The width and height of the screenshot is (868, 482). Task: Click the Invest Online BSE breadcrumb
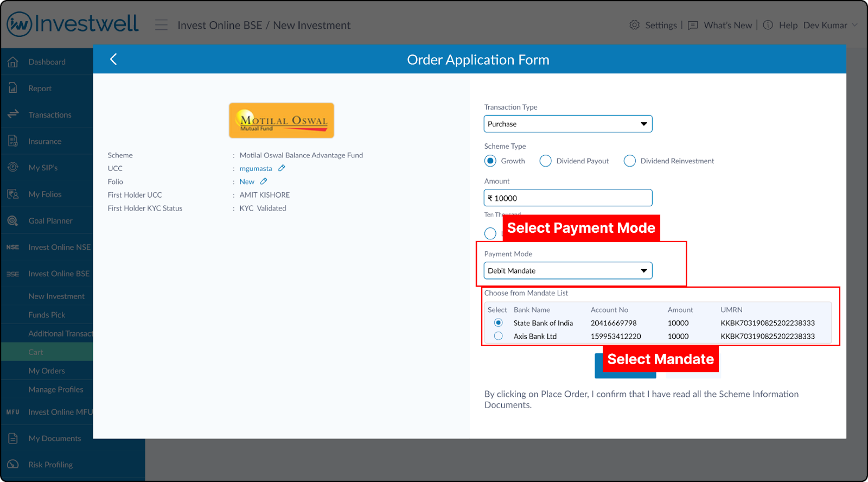220,25
